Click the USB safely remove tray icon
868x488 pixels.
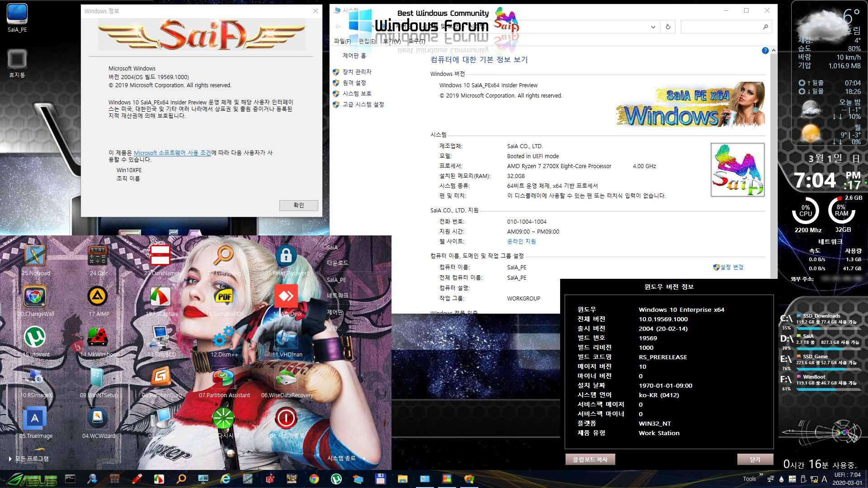[x=803, y=479]
